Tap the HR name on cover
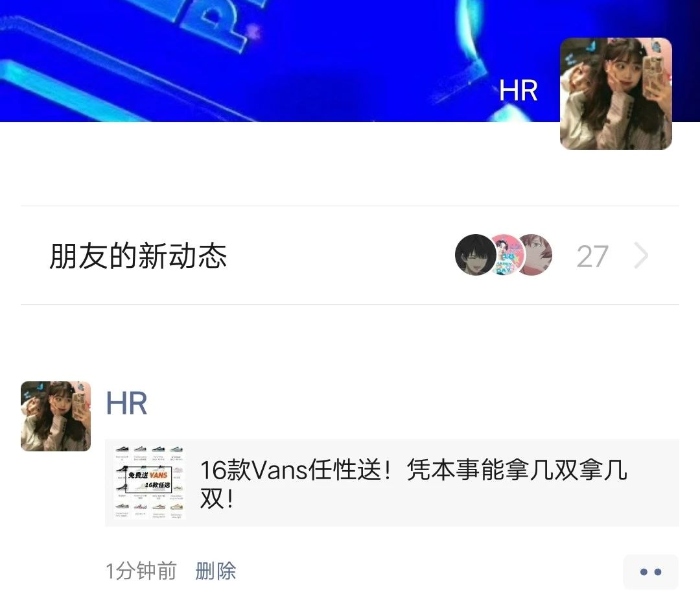Viewport: 700px width, 607px height. click(x=518, y=91)
